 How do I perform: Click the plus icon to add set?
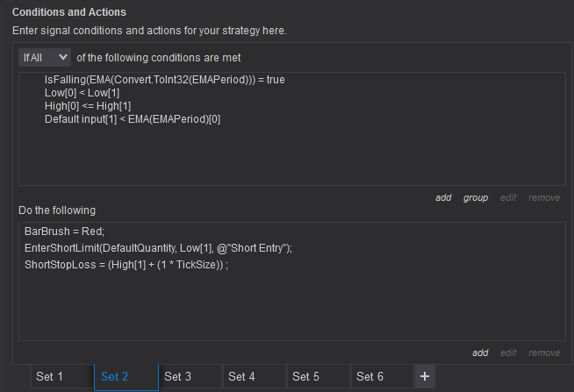[425, 376]
